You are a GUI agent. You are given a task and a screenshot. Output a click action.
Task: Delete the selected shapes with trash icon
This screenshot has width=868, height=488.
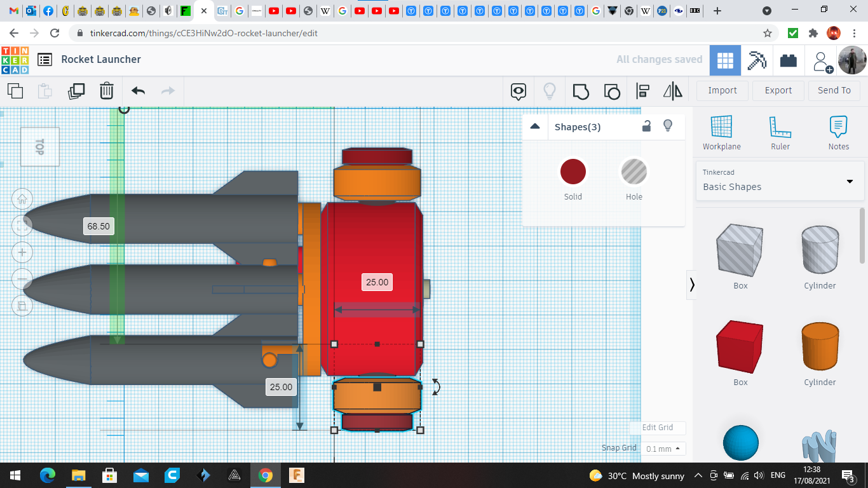click(107, 91)
